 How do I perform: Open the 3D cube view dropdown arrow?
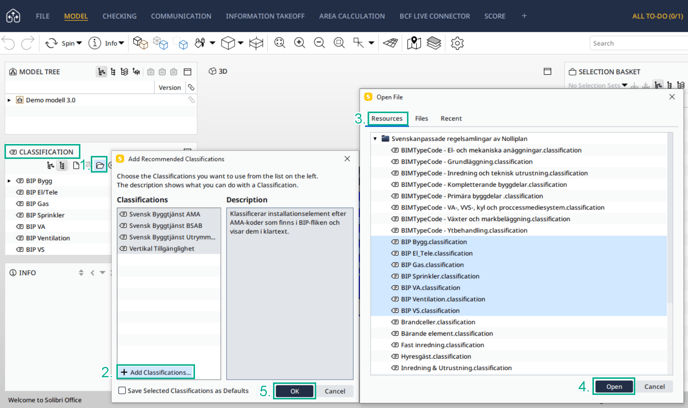(240, 43)
